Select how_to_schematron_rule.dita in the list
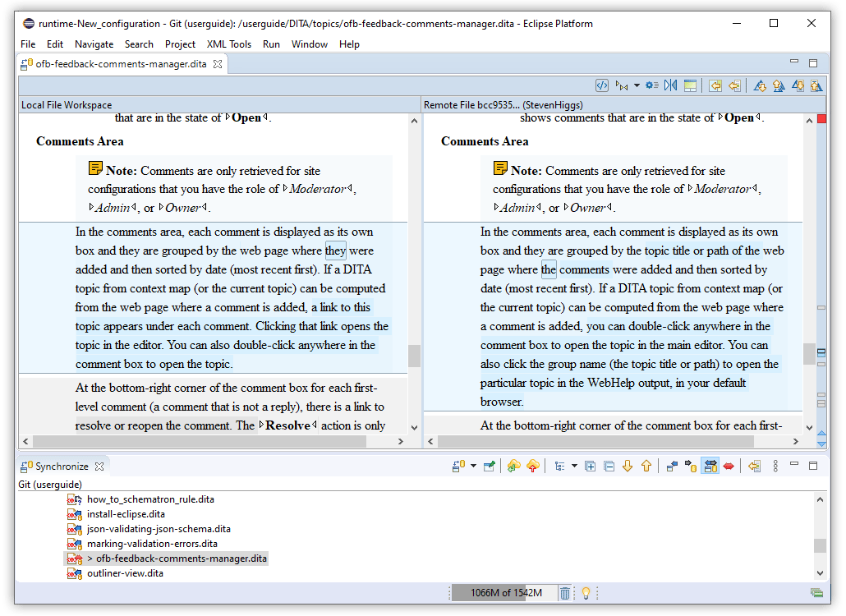The width and height of the screenshot is (846, 616). point(150,499)
